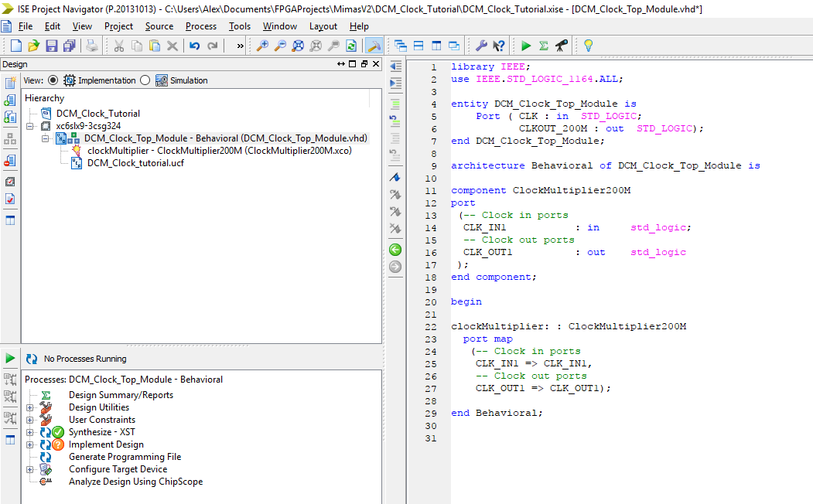Open the Design Summary using the sigma icon
This screenshot has height=504, width=813.
pos(545,46)
